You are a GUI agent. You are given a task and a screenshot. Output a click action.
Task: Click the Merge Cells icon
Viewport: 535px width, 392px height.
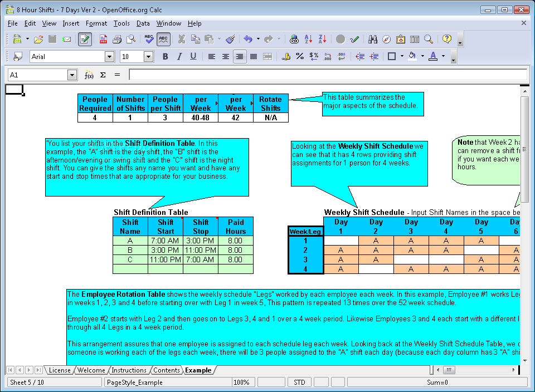pos(267,57)
